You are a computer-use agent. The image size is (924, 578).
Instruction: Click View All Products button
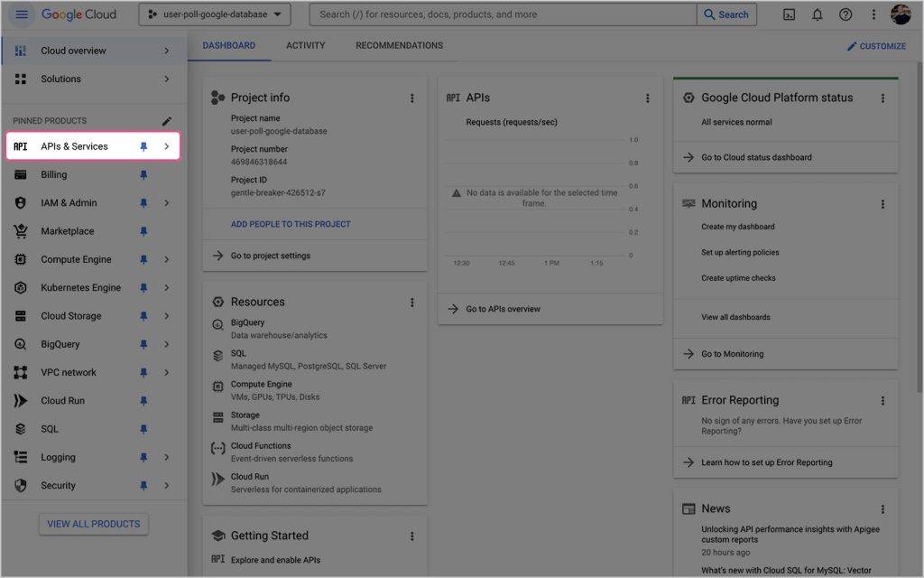[x=94, y=524]
